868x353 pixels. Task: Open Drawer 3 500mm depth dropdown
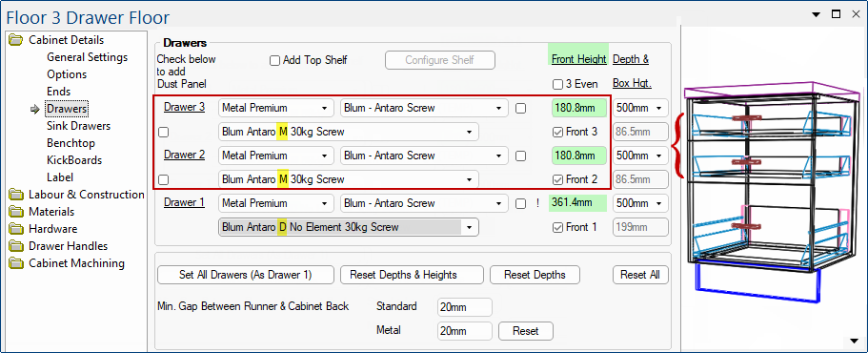[x=640, y=108]
